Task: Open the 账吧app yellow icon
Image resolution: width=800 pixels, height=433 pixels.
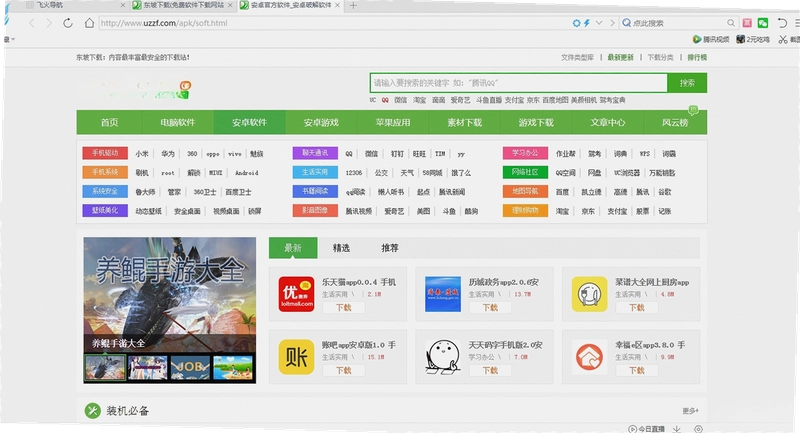Action: 296,357
